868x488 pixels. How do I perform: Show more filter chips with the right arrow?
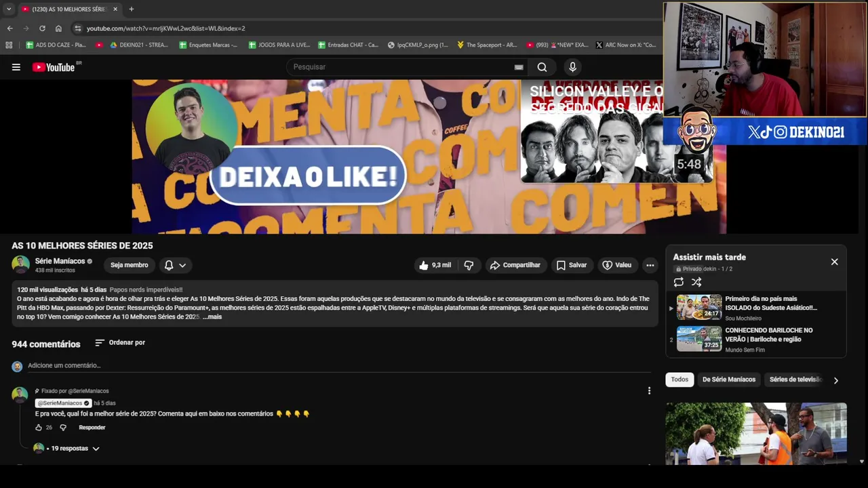tap(835, 380)
